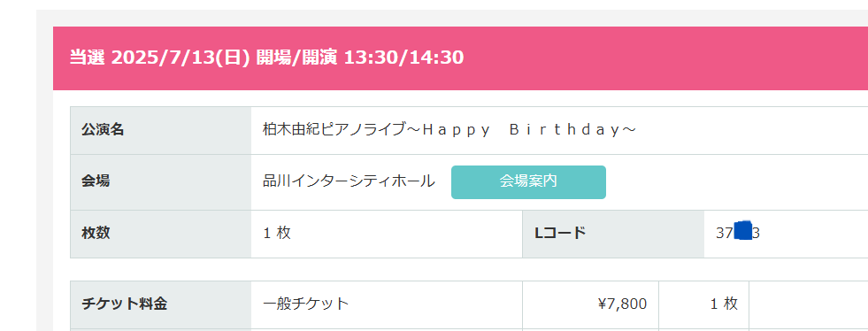Click the 1 枚 value beside 枚数
The width and height of the screenshot is (868, 331).
pos(277,233)
